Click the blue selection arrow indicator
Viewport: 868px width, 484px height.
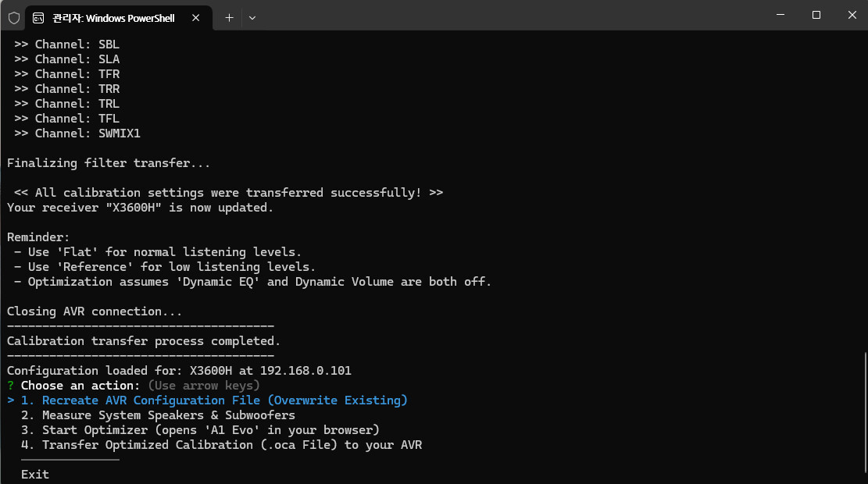coord(10,400)
